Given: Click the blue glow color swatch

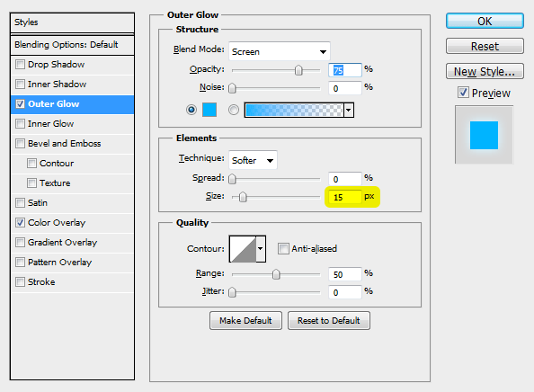Looking at the screenshot, I should coord(209,110).
